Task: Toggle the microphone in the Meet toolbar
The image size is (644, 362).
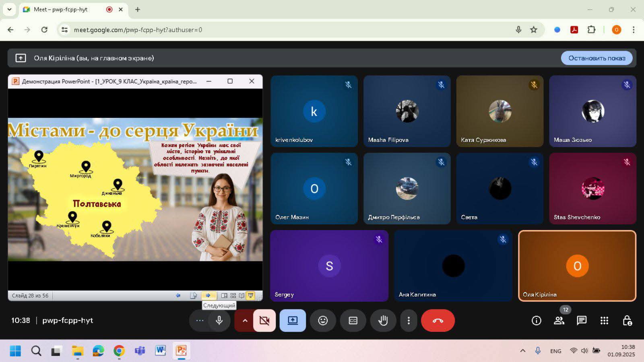Action: pos(219,321)
